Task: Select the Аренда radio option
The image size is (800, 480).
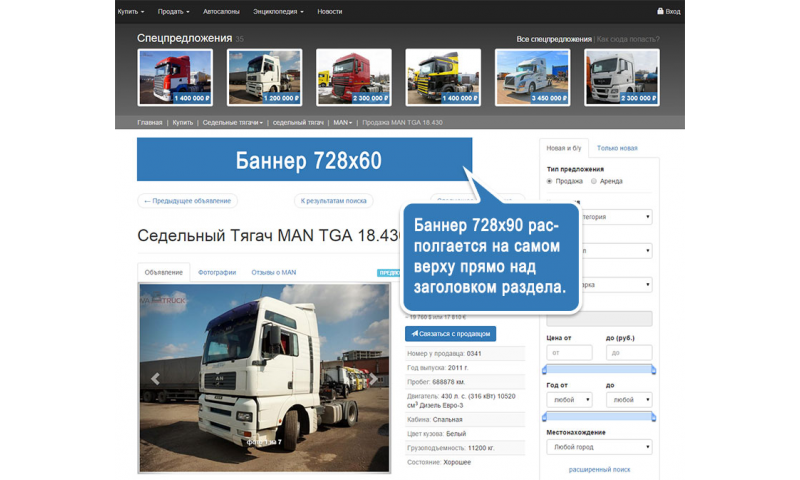Action: coord(594,181)
